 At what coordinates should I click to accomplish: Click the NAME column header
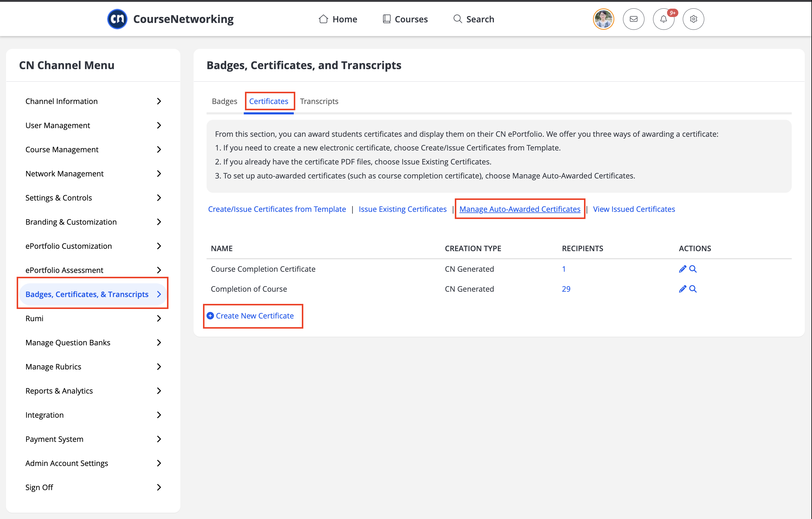tap(221, 248)
